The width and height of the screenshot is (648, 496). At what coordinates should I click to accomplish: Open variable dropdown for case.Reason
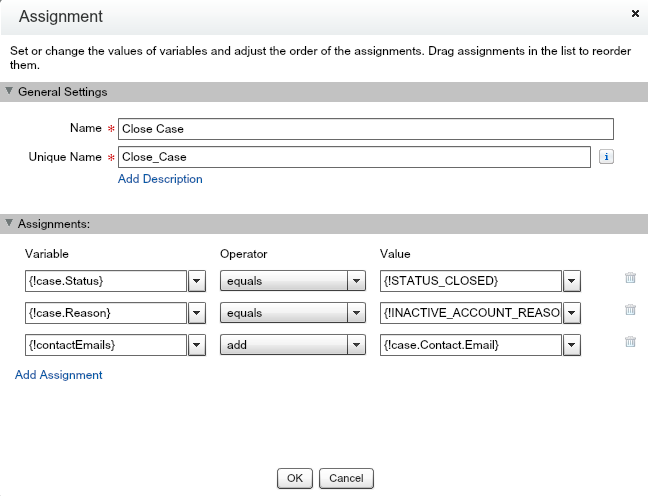click(x=197, y=313)
